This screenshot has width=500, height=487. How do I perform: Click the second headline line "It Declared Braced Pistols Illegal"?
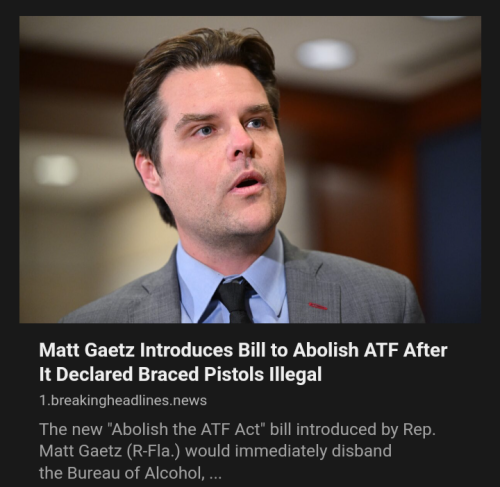pos(180,374)
